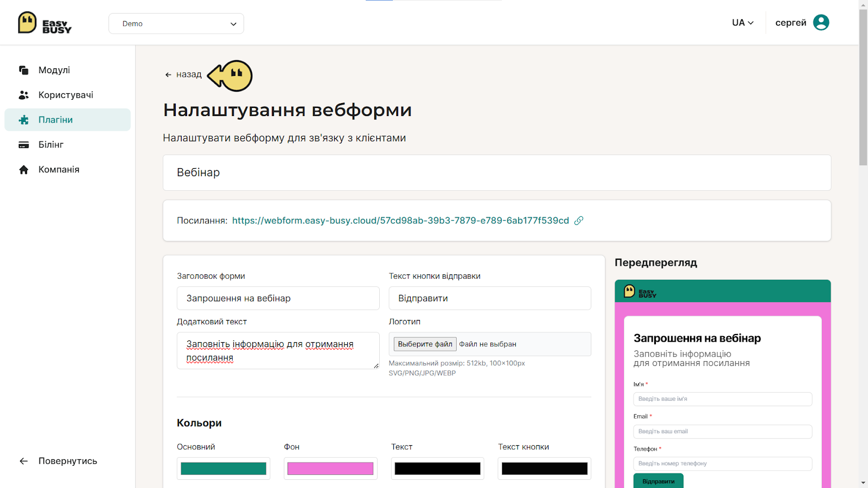868x488 pixels.
Task: Click the Додатковий текст textarea
Action: click(278, 351)
